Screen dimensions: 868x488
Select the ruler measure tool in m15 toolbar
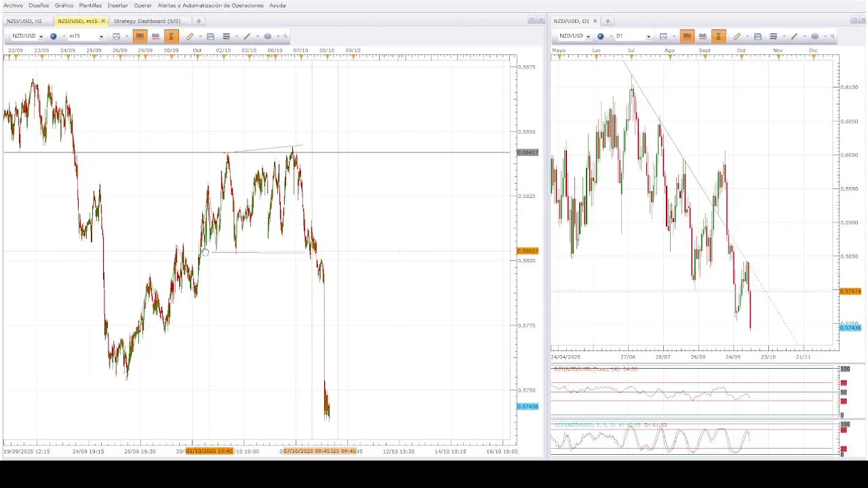(190, 37)
